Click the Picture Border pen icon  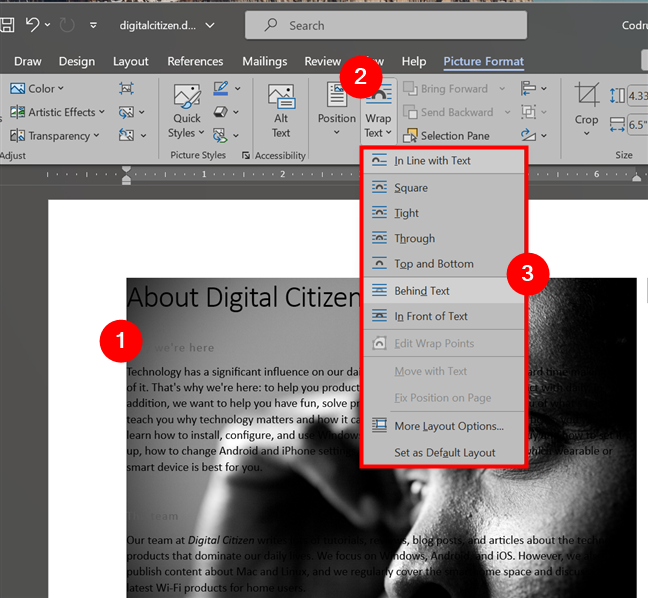(221, 88)
